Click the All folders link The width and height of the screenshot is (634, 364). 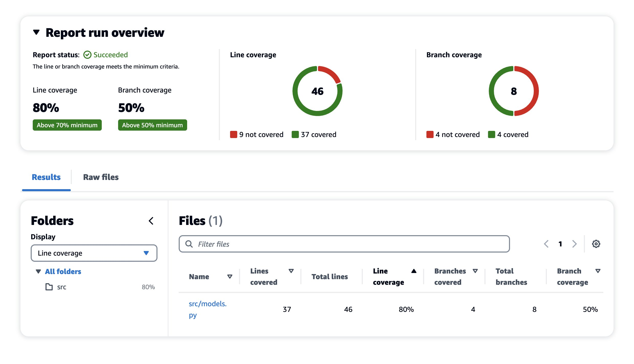coord(63,271)
